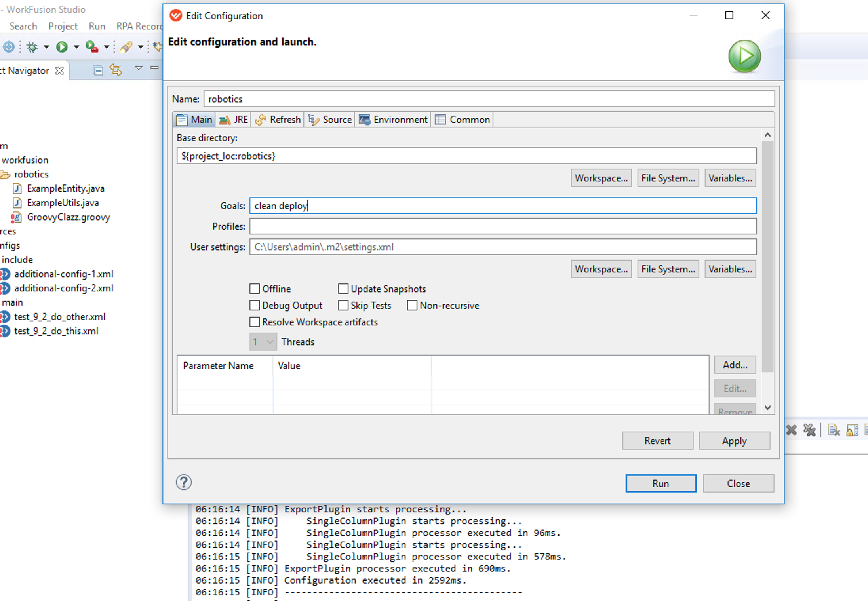Viewport: 868px width, 601px height.
Task: Open the Project menu
Action: (63, 26)
